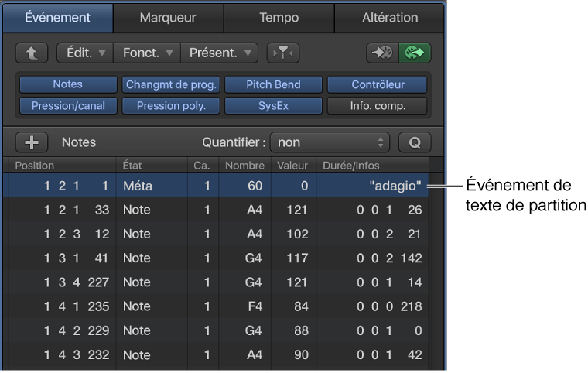The height and width of the screenshot is (373, 588).
Task: Toggle the Notes event filter
Action: click(x=67, y=84)
